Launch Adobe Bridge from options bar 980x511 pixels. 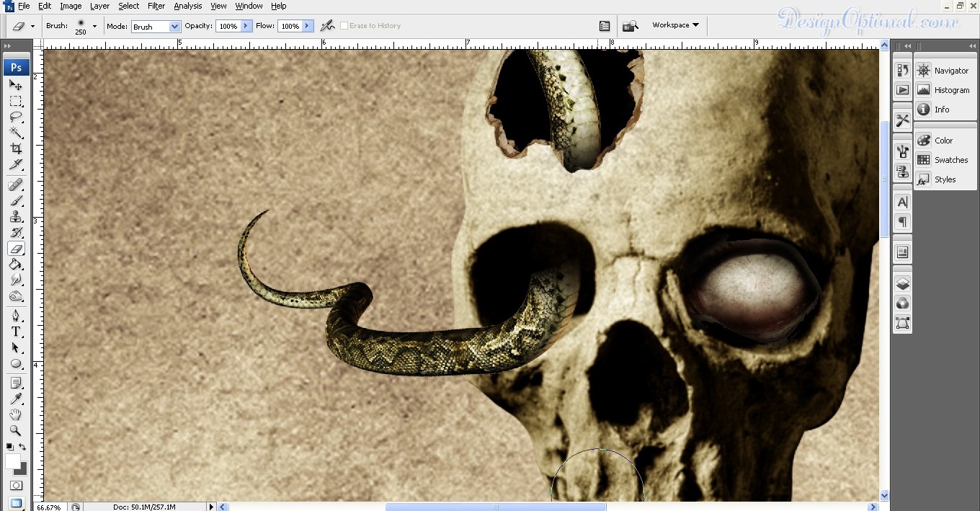pos(631,26)
